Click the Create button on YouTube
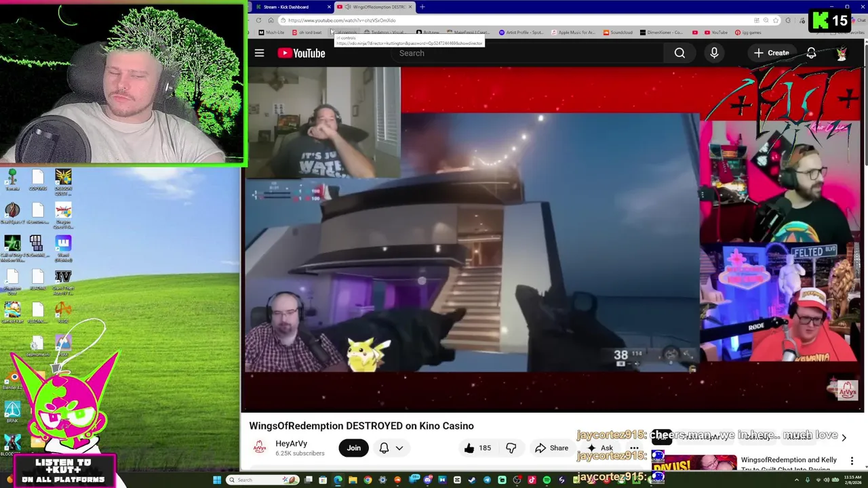Image resolution: width=868 pixels, height=488 pixels. coord(772,53)
